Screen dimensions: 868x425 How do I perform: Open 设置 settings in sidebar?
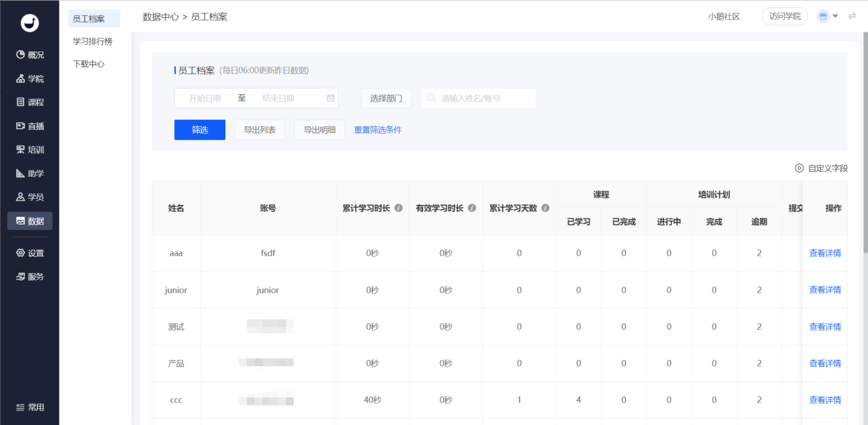click(30, 253)
